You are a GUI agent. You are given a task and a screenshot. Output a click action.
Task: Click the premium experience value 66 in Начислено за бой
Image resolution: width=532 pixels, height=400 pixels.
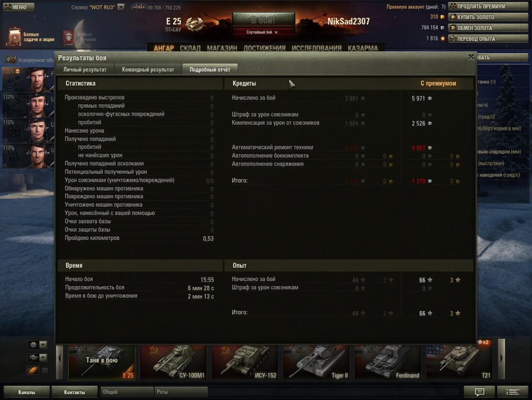point(422,280)
